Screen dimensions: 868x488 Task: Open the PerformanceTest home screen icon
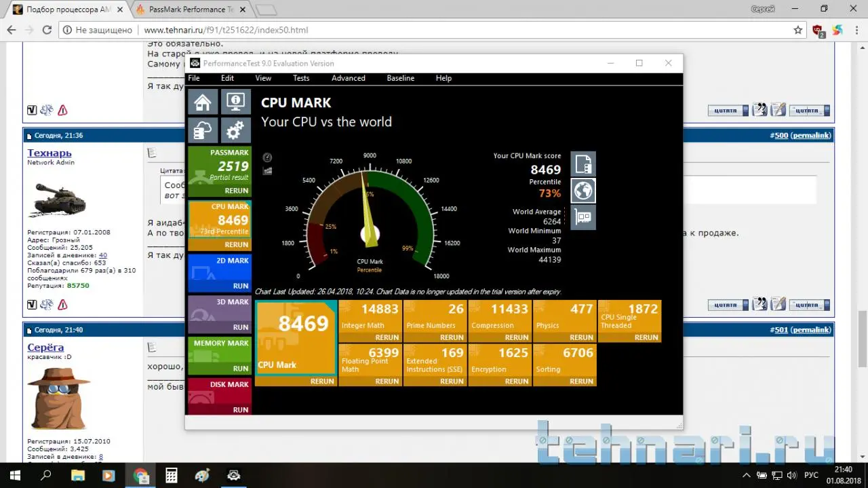point(203,102)
